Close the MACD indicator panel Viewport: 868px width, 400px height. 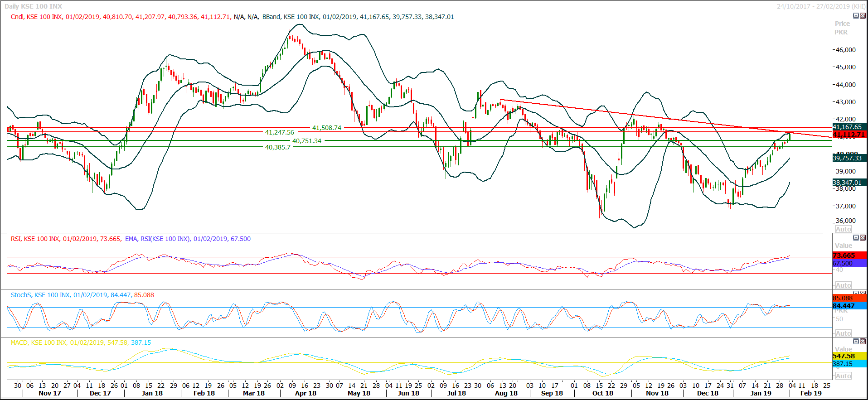click(863, 342)
